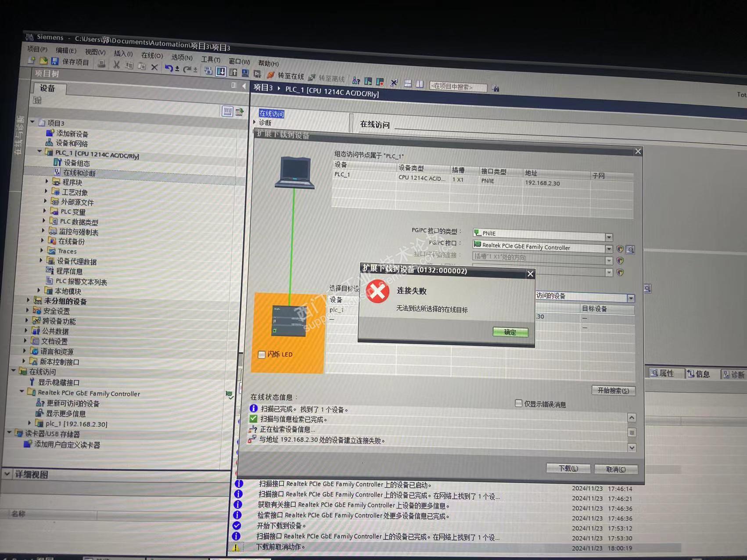Click the compile toolbar icon
The width and height of the screenshot is (747, 560).
[208, 70]
